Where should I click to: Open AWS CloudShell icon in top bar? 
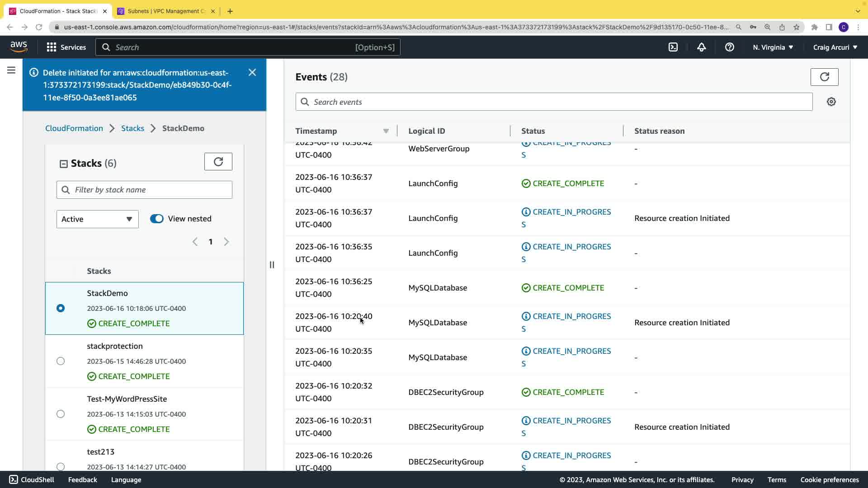[x=673, y=47]
